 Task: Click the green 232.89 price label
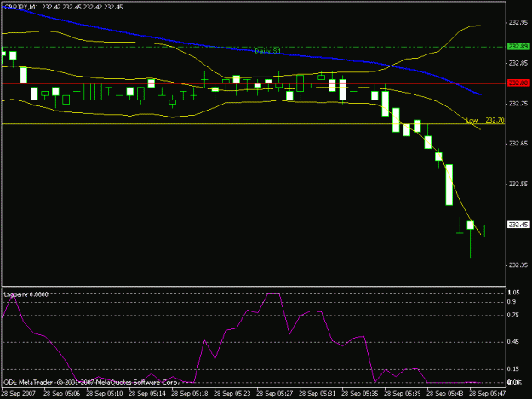click(518, 47)
